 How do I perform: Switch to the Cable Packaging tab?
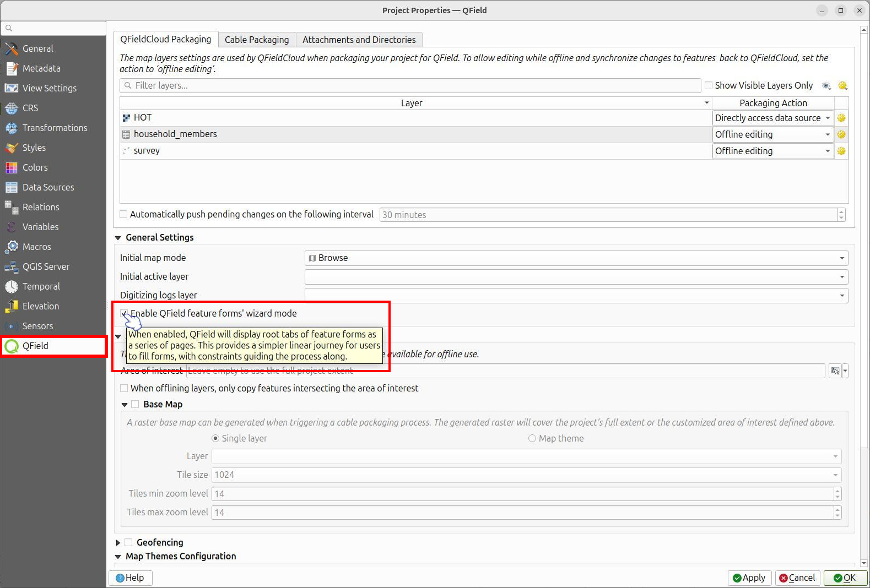[x=256, y=40]
